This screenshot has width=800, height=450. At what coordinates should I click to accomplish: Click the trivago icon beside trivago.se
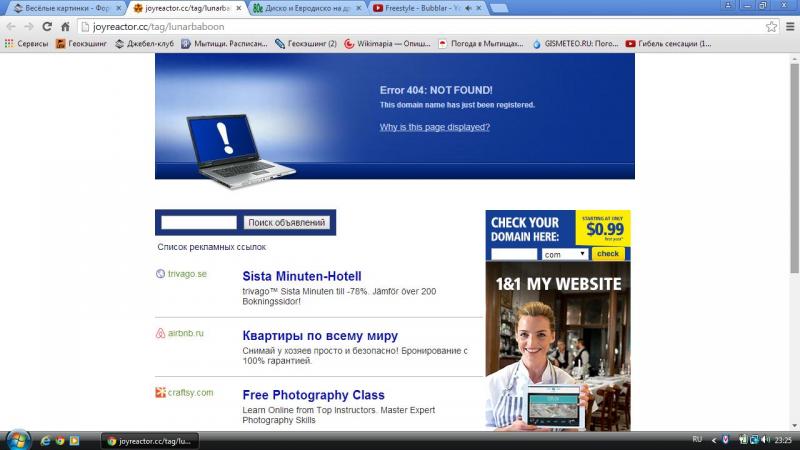[x=160, y=274]
